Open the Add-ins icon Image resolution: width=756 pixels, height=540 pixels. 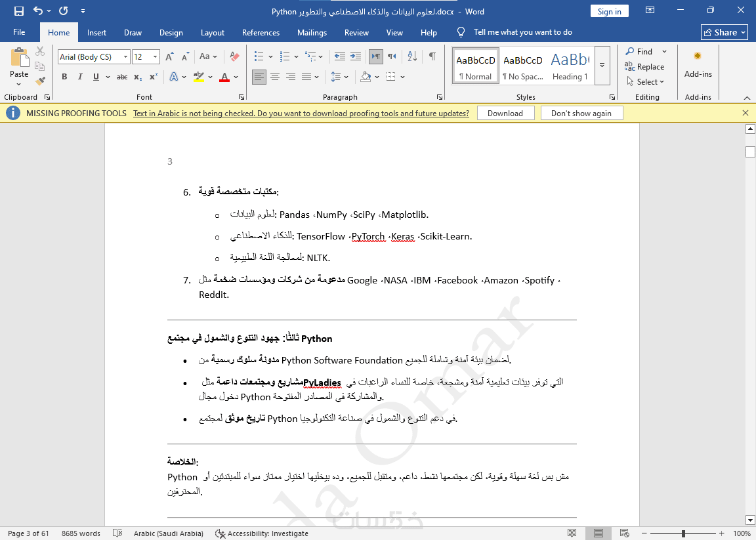point(698,56)
